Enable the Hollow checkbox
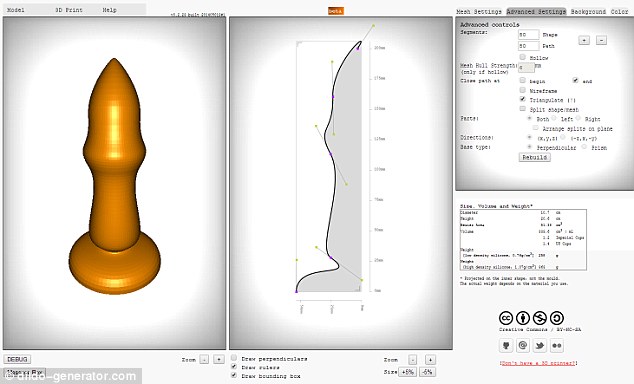The image size is (634, 384). (x=522, y=57)
